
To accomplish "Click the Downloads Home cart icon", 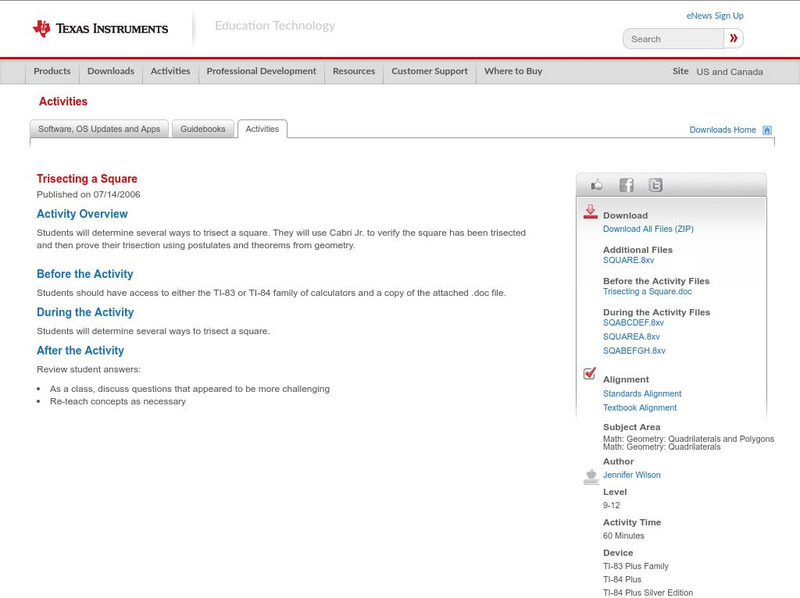I will (766, 129).
